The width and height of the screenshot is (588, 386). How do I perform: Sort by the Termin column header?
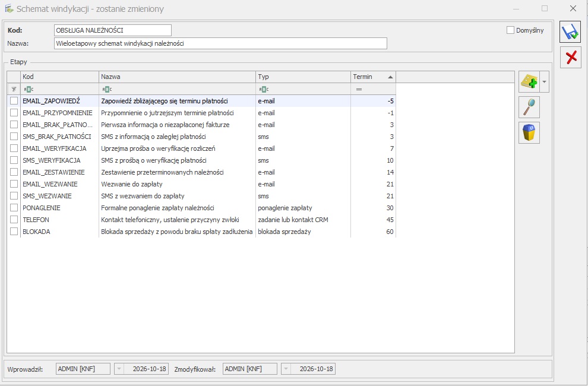point(373,77)
